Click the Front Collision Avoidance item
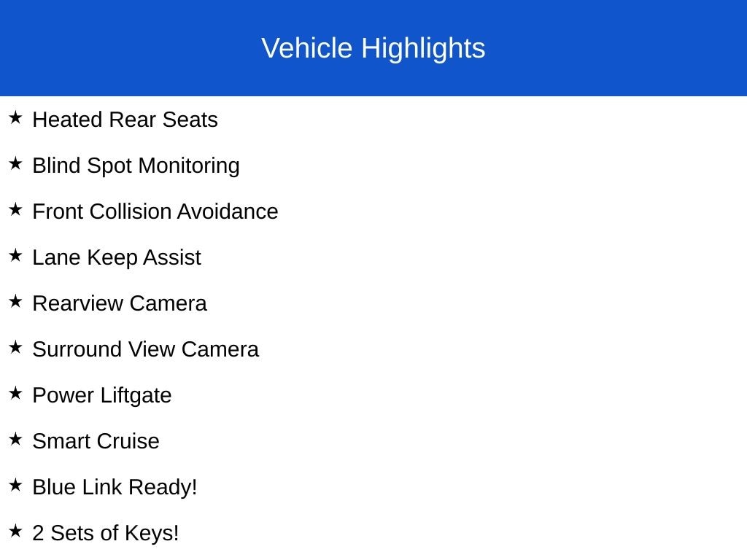This screenshot has height=560, width=747. pos(155,211)
